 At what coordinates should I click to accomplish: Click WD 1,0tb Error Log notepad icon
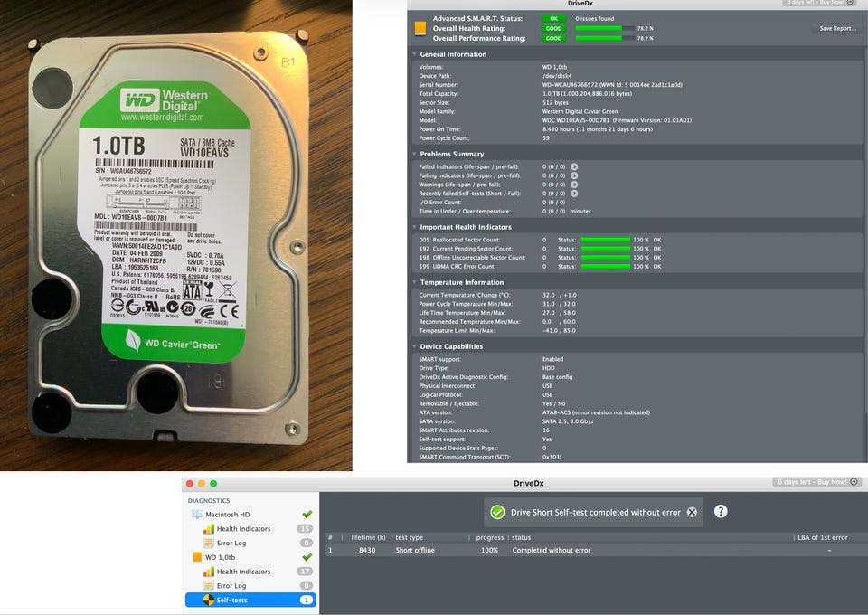209,586
